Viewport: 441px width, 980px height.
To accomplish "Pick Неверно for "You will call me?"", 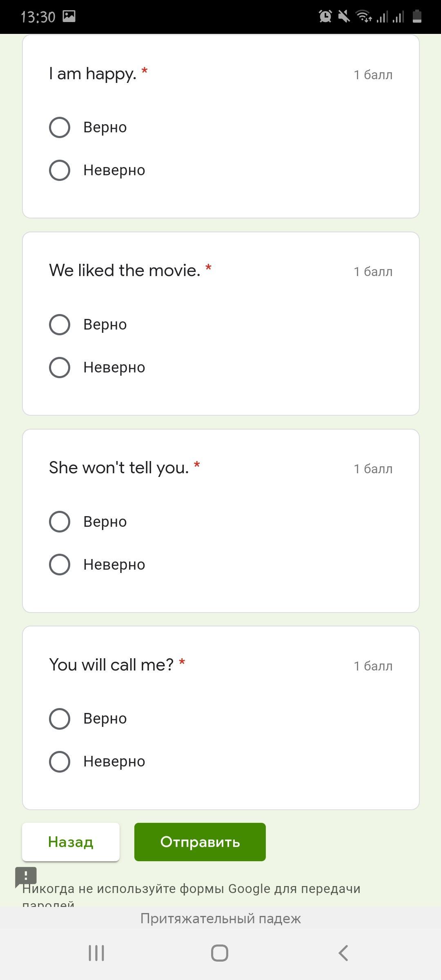I will pos(60,762).
